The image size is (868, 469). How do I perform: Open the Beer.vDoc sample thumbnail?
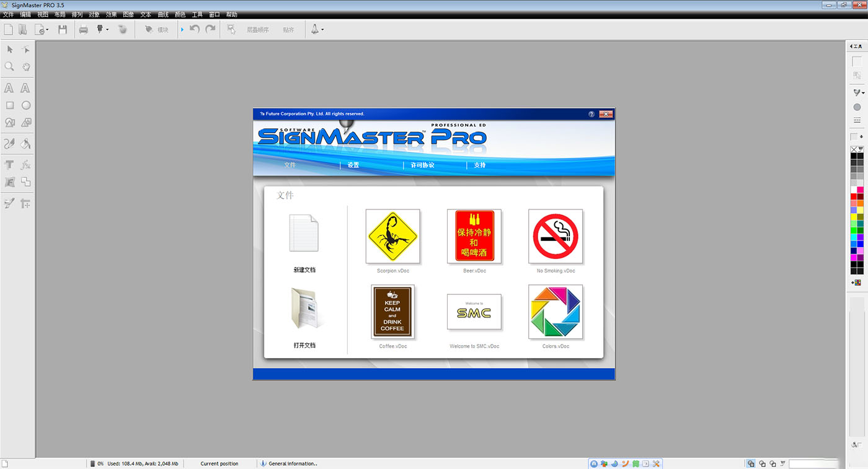(474, 237)
